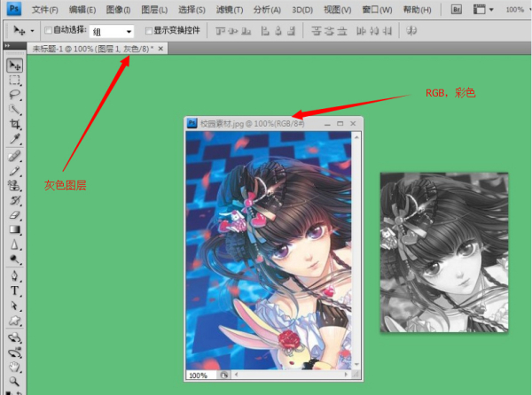
Task: Select the Gradient tool
Action: 15,230
